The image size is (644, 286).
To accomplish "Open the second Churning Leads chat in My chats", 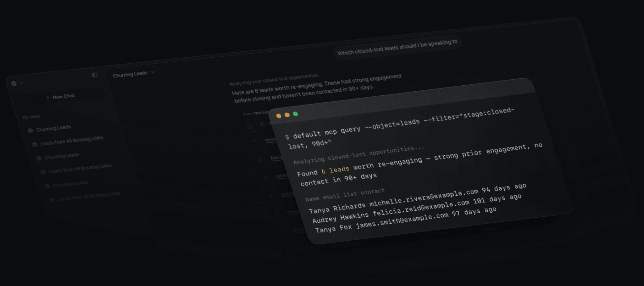I will [x=58, y=156].
